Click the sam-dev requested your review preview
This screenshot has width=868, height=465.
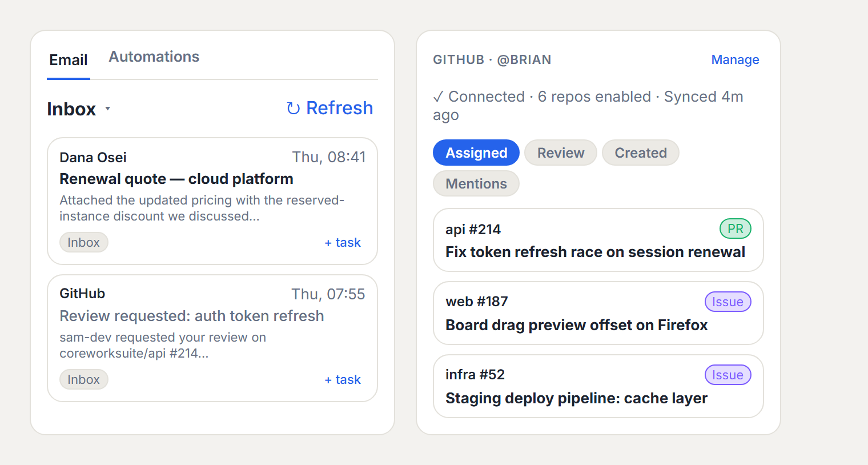coord(163,345)
